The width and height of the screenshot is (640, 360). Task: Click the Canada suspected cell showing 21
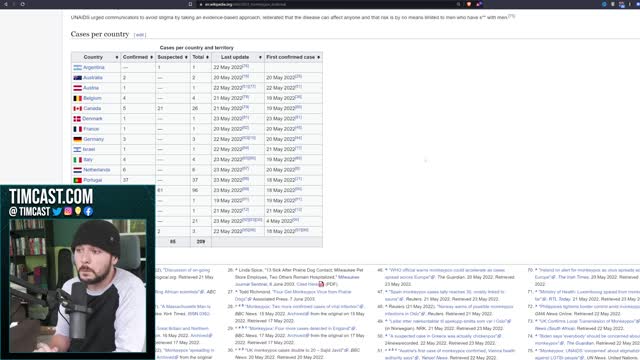click(x=173, y=108)
